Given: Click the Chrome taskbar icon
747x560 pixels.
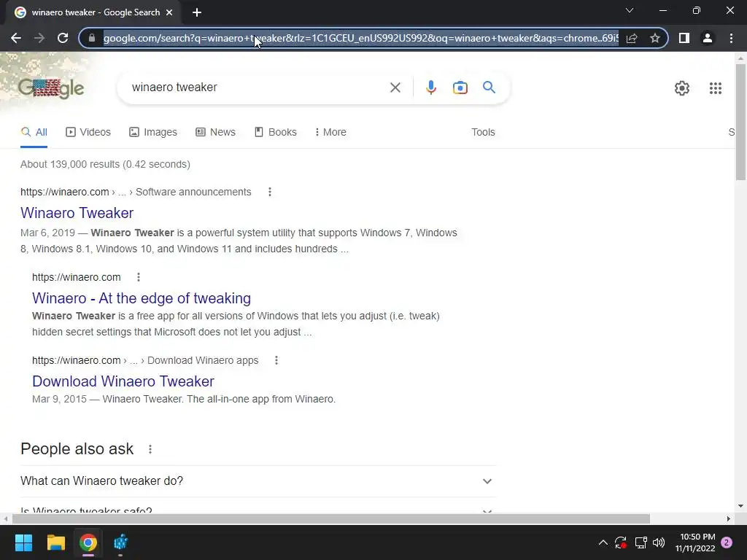Looking at the screenshot, I should tap(88, 542).
